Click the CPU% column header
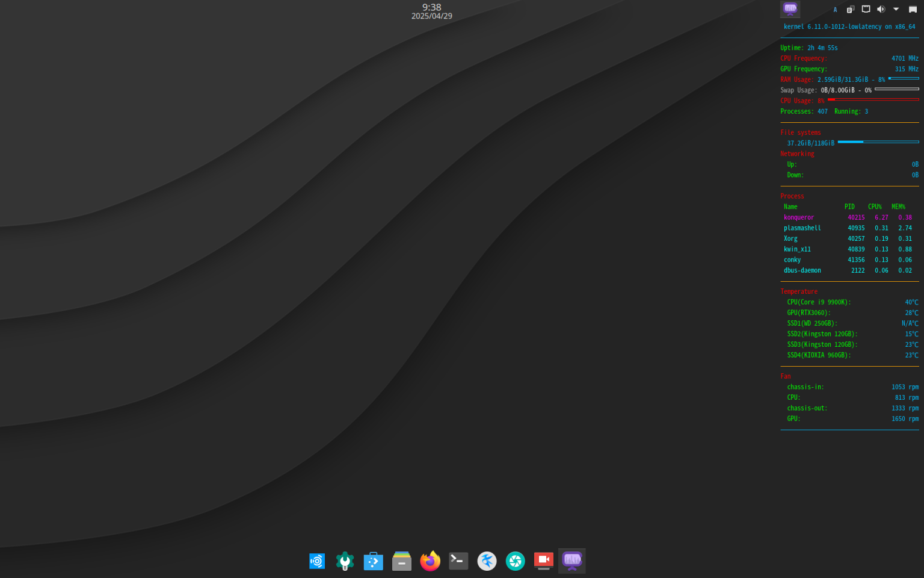The image size is (924, 578). [x=875, y=207]
